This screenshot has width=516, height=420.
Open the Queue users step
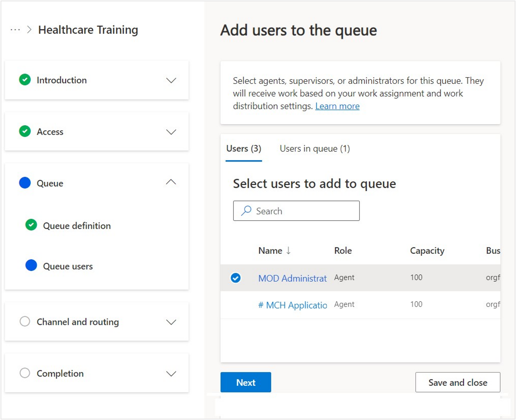pos(68,266)
